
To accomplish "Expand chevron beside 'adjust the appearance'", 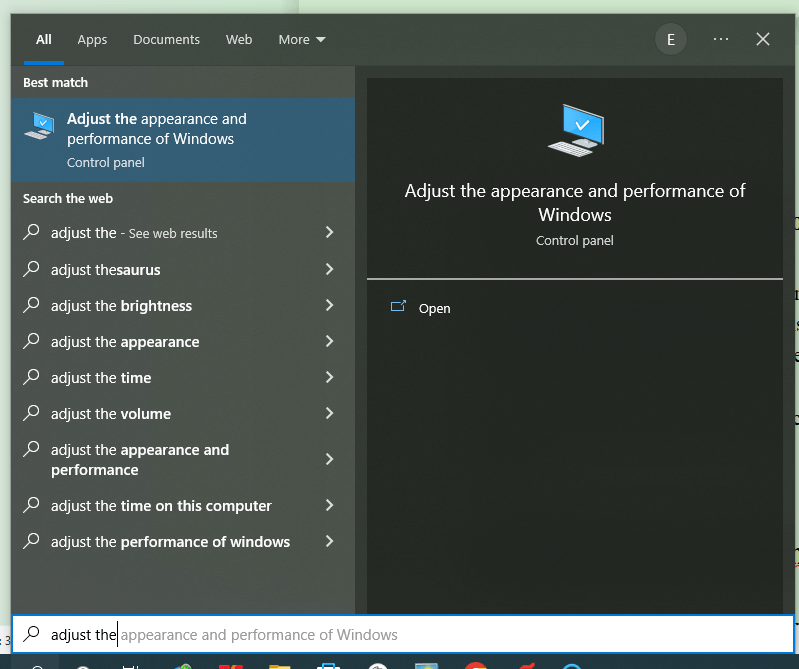I will pyautogui.click(x=329, y=341).
